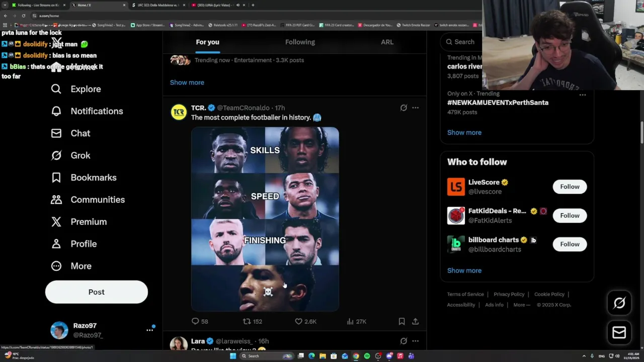This screenshot has height=362, width=644.
Task: Open Cookie Policy link
Action: [549, 294]
